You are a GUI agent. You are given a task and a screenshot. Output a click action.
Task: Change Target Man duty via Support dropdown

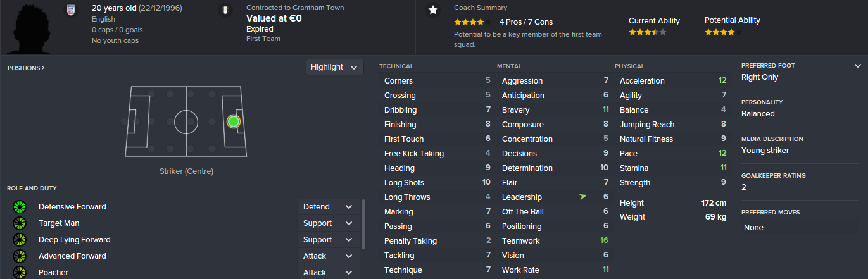[x=327, y=223]
